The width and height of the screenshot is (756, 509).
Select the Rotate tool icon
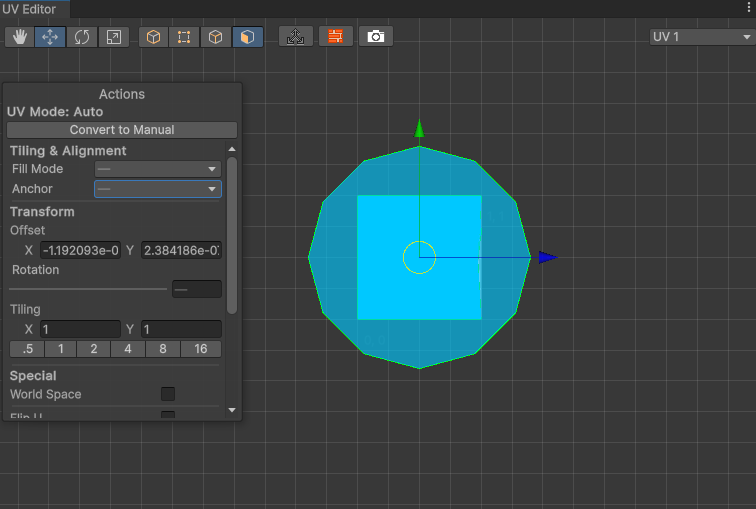[x=82, y=37]
